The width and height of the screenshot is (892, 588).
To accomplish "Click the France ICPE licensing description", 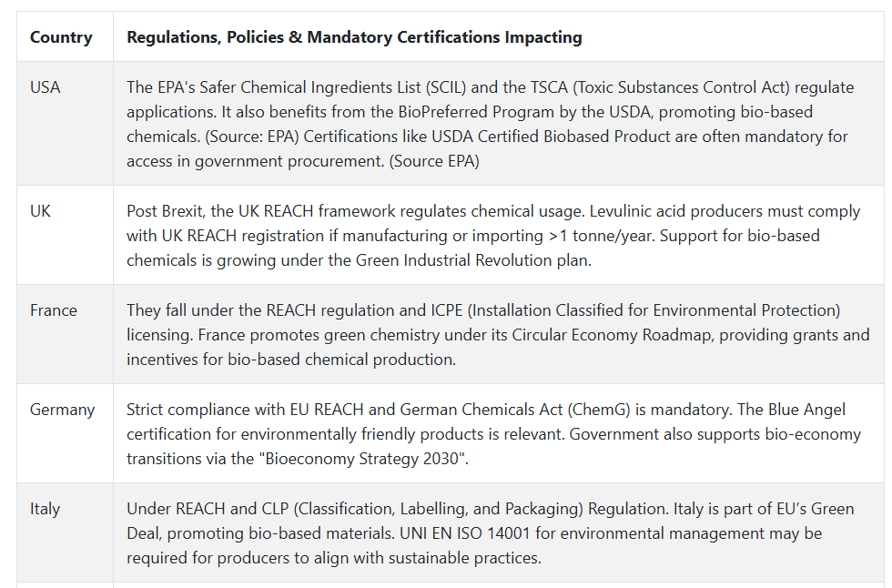I will click(x=498, y=335).
